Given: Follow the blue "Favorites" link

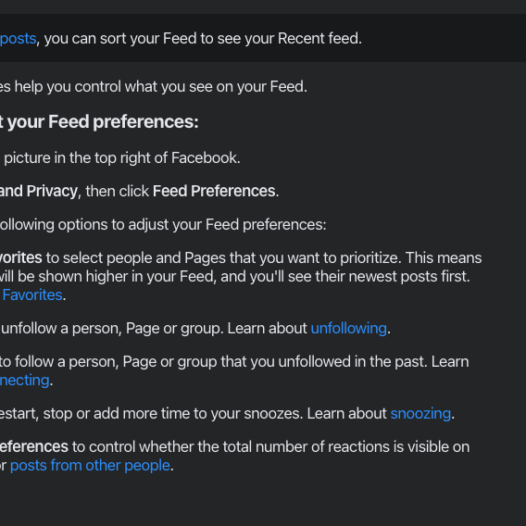Looking at the screenshot, I should (32, 295).
